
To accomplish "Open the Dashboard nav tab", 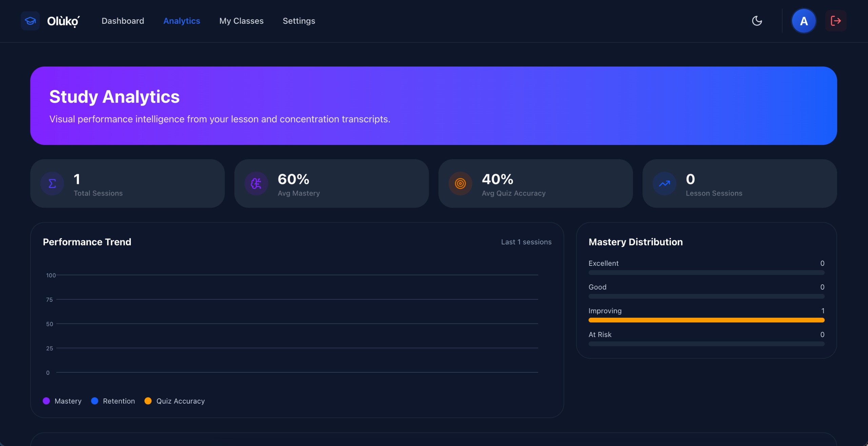I will (x=123, y=21).
